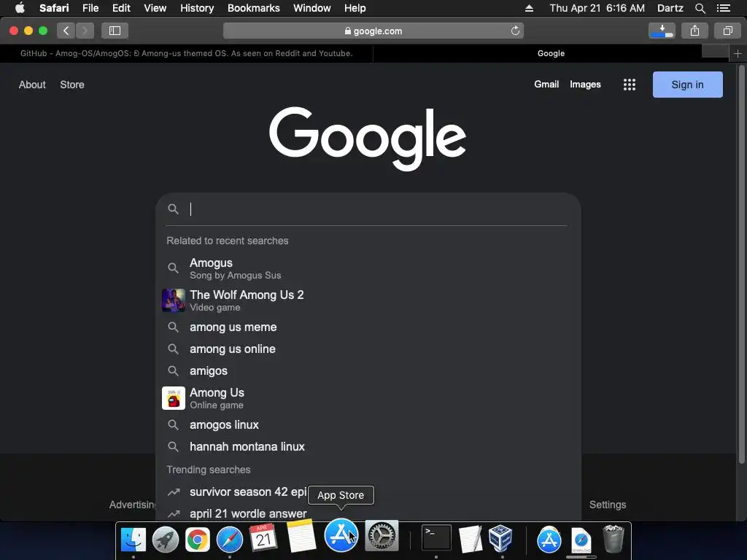Viewport: 747px width, 560px height.
Task: Open Finder from the Dock
Action: [133, 539]
